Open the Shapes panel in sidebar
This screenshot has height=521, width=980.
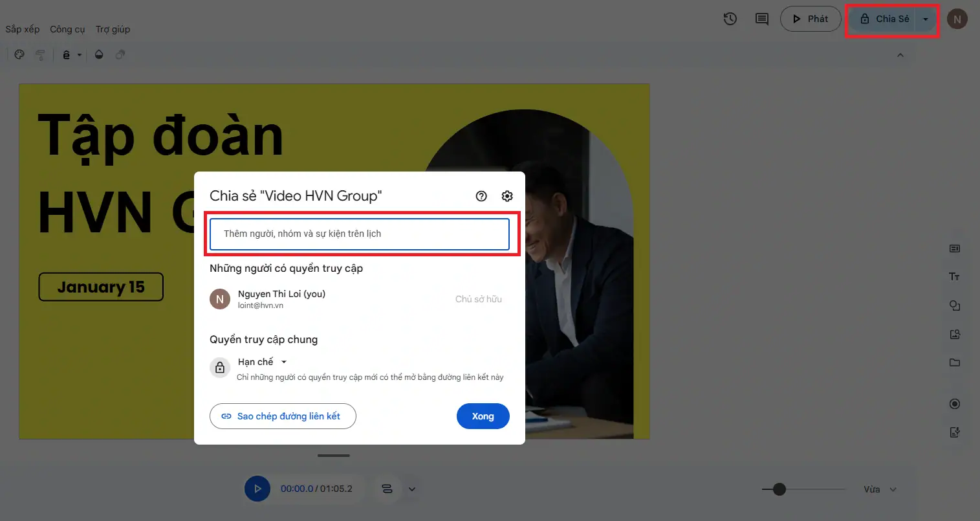pyautogui.click(x=954, y=305)
